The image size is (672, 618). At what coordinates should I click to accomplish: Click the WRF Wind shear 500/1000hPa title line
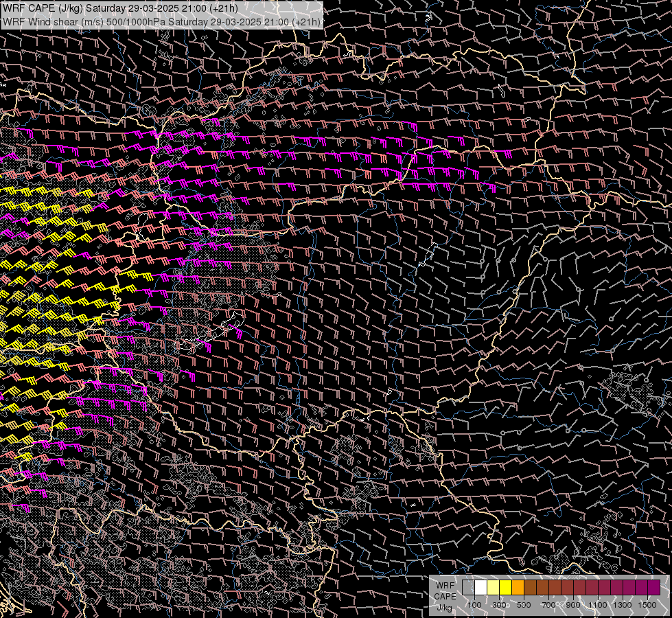click(161, 22)
